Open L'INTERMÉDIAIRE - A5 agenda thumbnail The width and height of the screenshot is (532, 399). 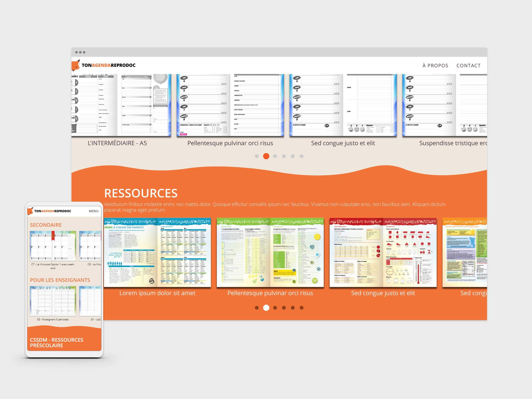point(121,105)
